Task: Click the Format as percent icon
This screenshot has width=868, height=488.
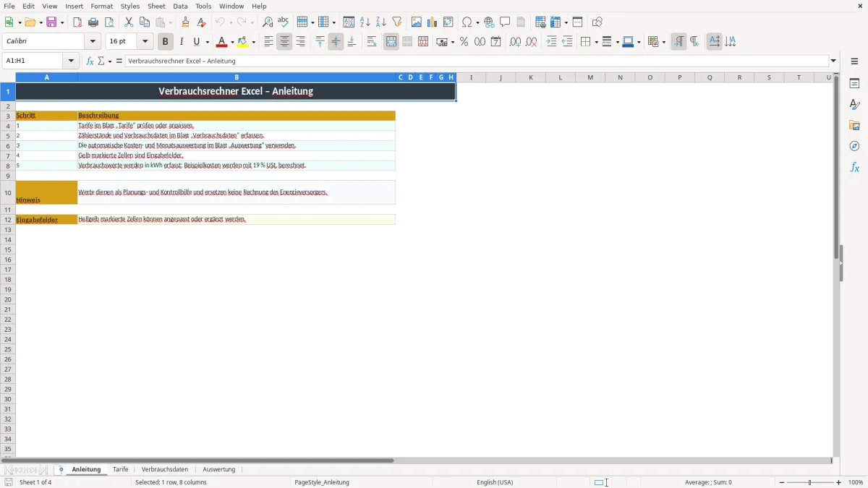Action: [464, 42]
